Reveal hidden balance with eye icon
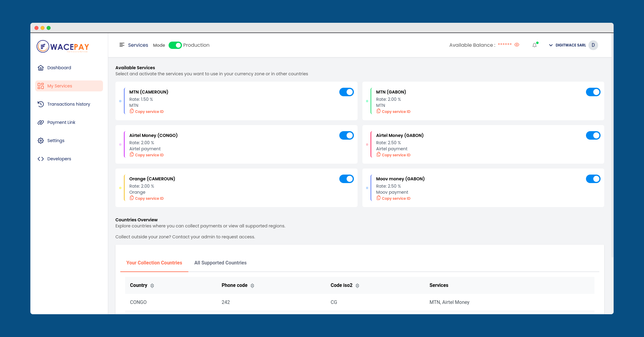Screen dimensions: 644x337 517,45
